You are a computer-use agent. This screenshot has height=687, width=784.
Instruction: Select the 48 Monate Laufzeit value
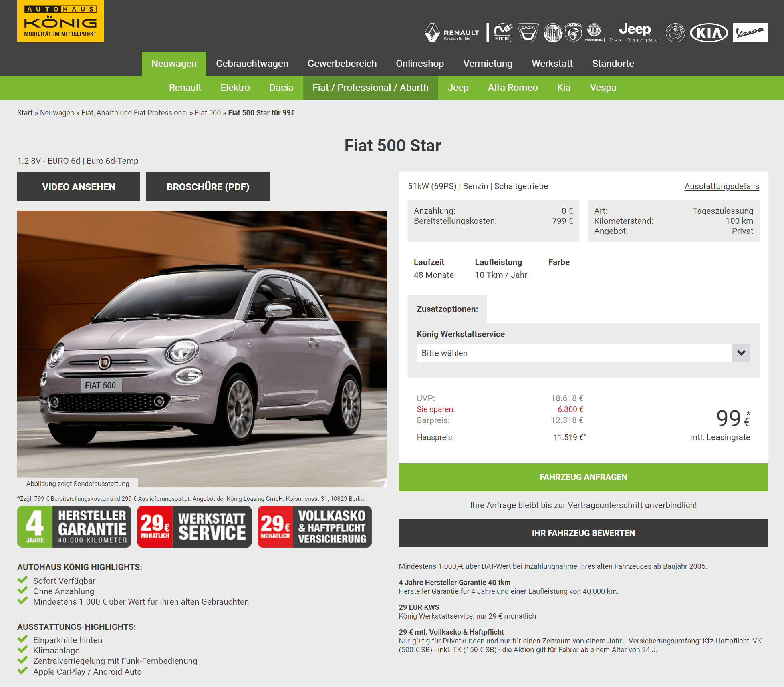(434, 275)
